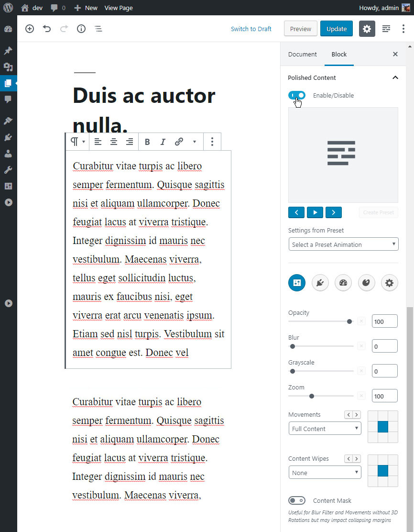Select the gear round settings icon

coord(389,283)
